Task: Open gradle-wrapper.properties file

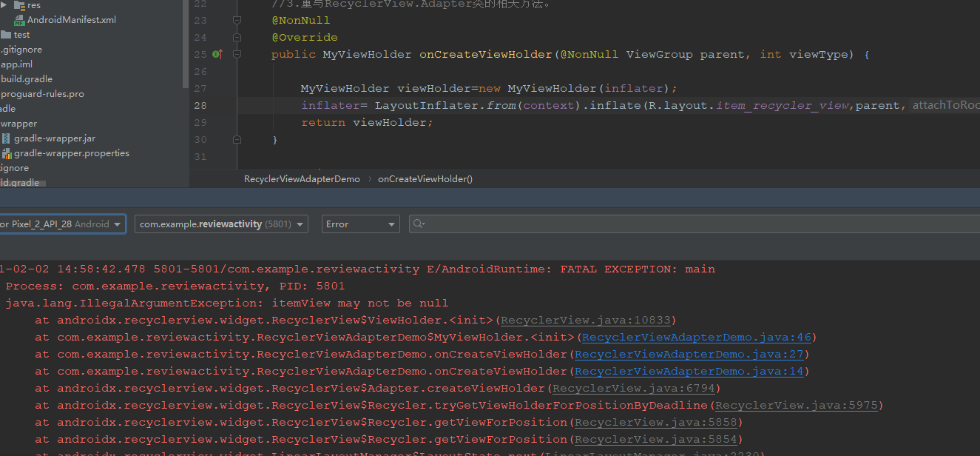Action: (72, 153)
